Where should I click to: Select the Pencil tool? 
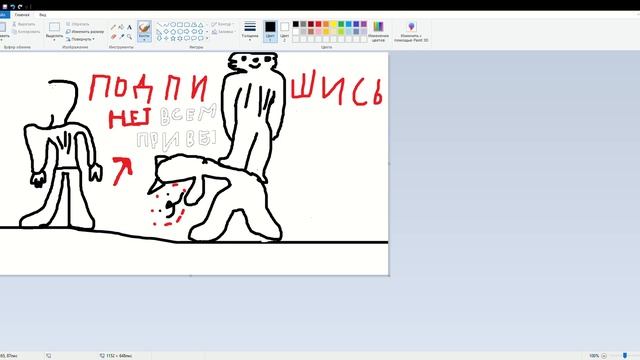coord(113,27)
